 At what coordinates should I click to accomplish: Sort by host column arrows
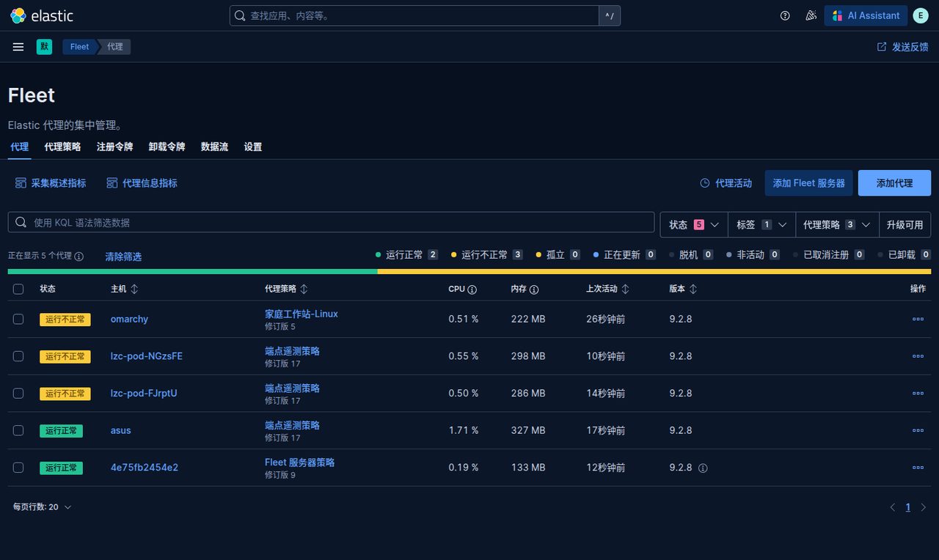pos(134,290)
